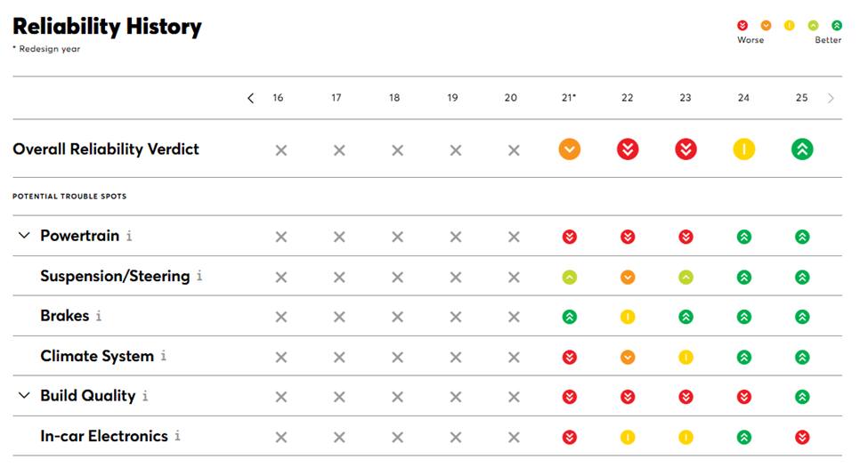
Task: Click the Overall Reliability Verdict label
Action: pos(106,149)
